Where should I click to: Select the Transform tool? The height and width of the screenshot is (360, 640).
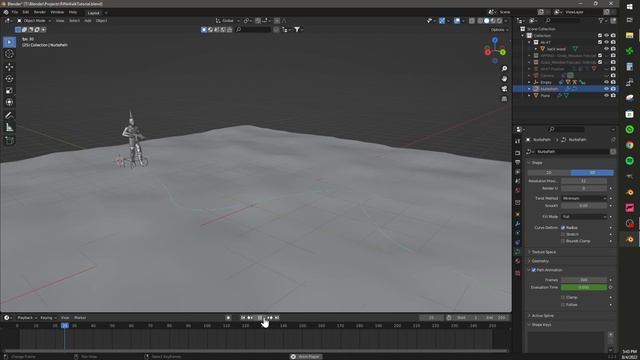(x=9, y=102)
